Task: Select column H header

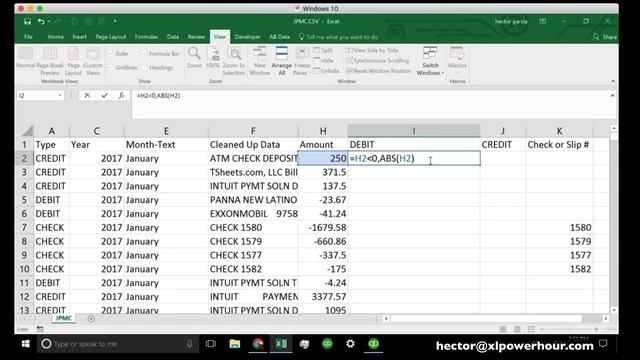Action: point(323,131)
